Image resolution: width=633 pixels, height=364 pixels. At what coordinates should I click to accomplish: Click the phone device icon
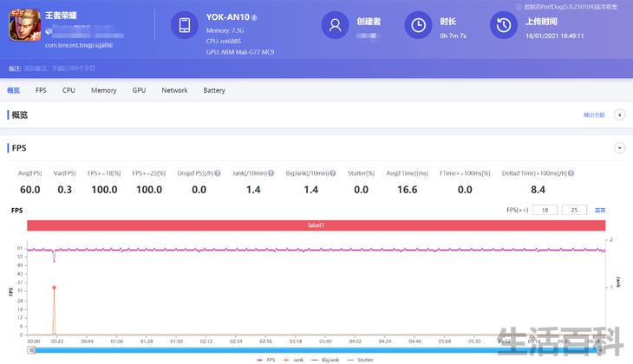[185, 25]
